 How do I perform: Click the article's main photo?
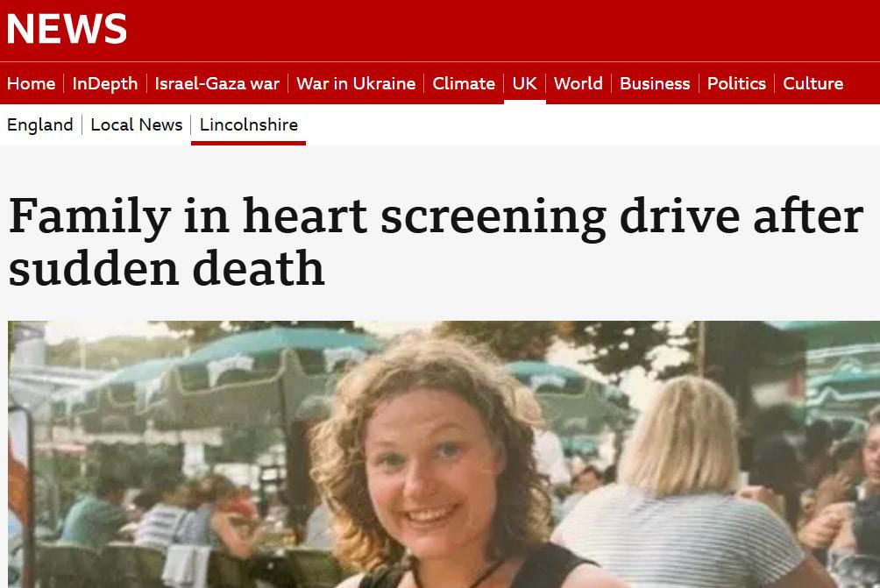tap(444, 455)
